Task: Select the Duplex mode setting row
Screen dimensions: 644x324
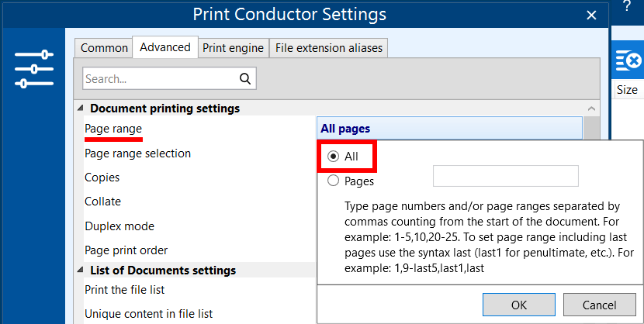Action: 199,226
